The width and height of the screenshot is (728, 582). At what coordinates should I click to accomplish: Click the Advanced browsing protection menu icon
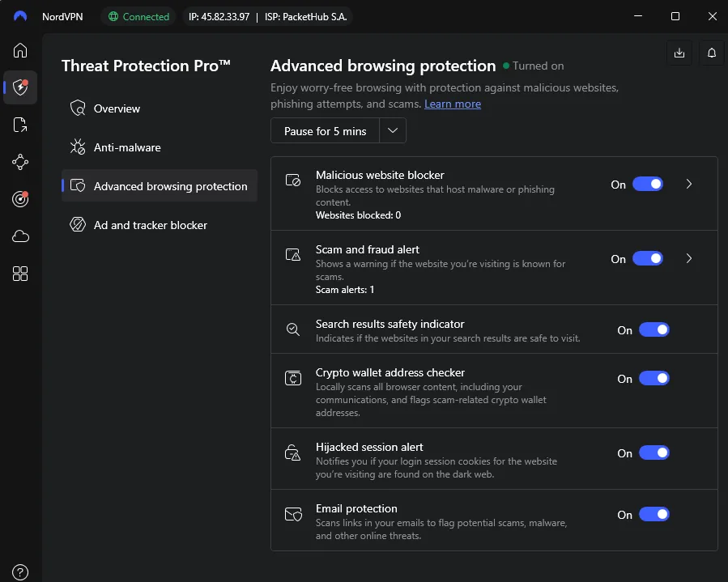point(78,185)
